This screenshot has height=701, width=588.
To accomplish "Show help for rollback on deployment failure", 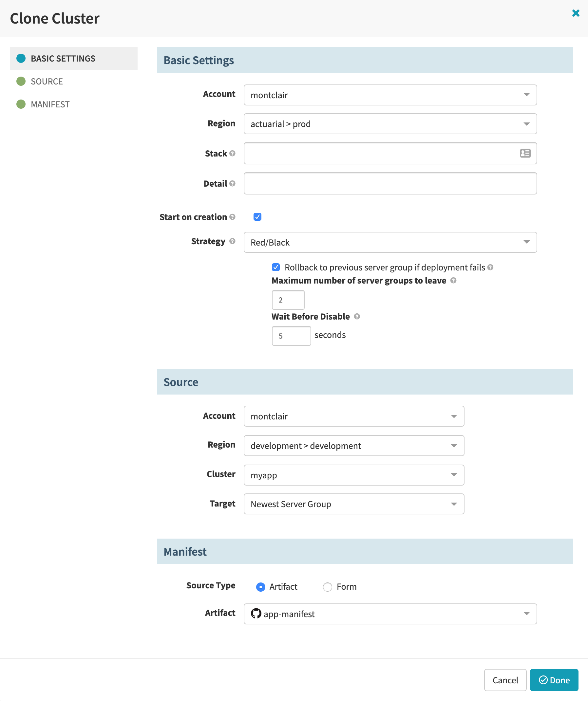I will (x=490, y=267).
